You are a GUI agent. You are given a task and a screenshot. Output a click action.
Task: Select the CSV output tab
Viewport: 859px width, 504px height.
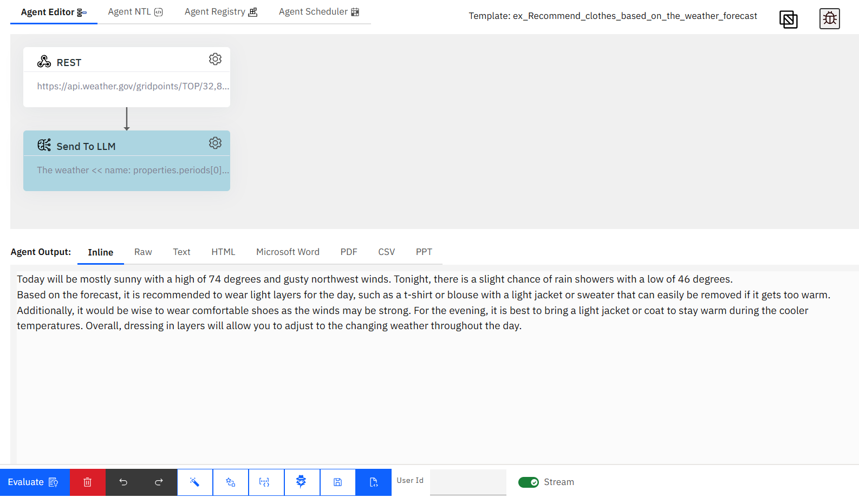pyautogui.click(x=387, y=252)
